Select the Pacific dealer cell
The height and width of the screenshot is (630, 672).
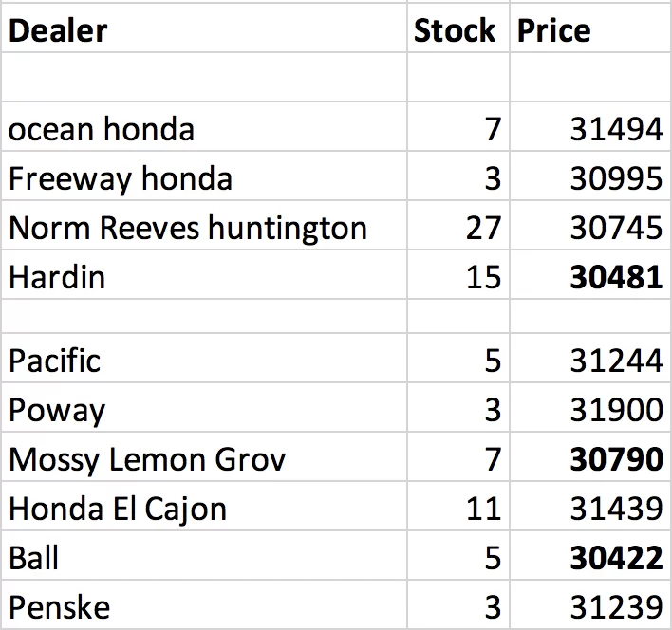(204, 358)
